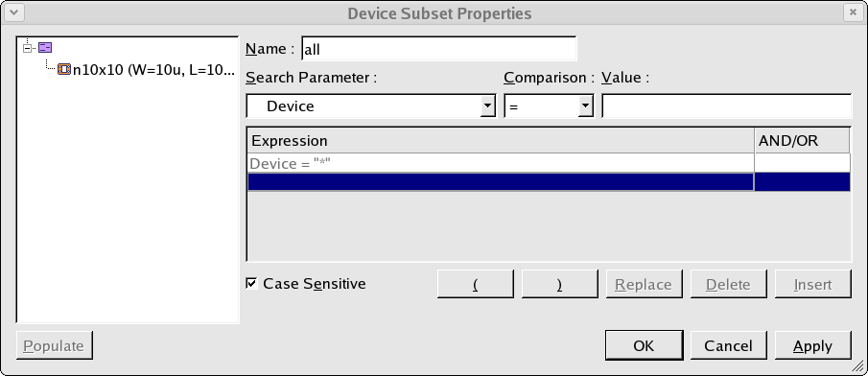Insert a closing parenthesis button

click(x=560, y=284)
